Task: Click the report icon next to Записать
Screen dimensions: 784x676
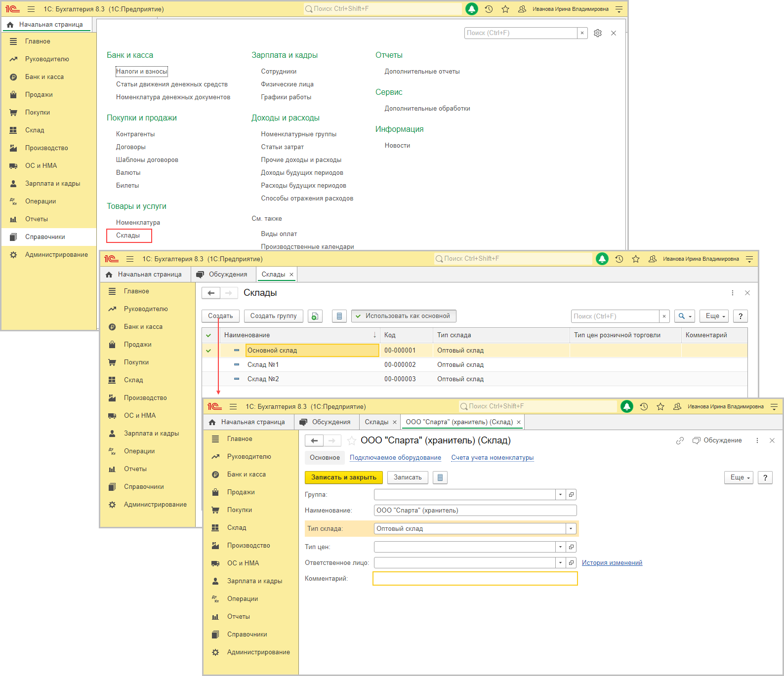Action: (x=440, y=477)
